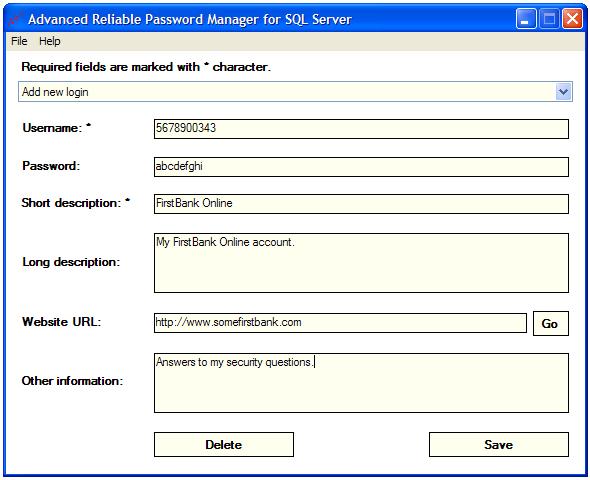Click the 'Long description:' label

[71, 262]
